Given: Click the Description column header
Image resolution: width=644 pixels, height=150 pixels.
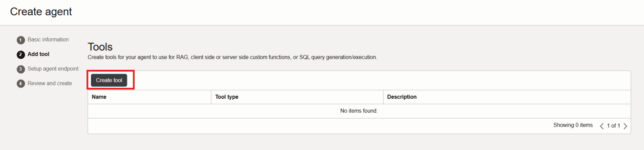Looking at the screenshot, I should click(x=402, y=97).
